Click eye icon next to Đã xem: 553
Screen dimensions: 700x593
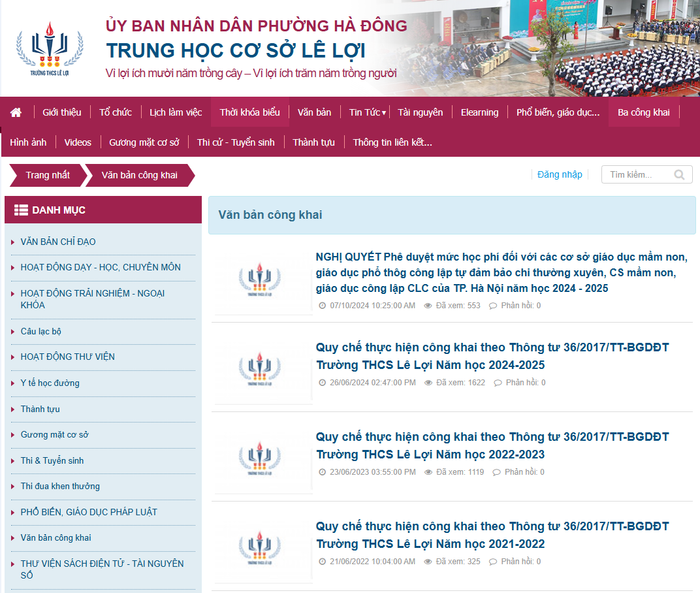[428, 306]
